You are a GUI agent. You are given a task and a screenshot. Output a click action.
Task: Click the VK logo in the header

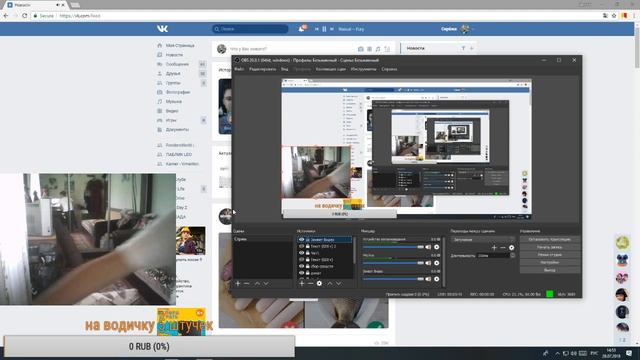point(162,29)
